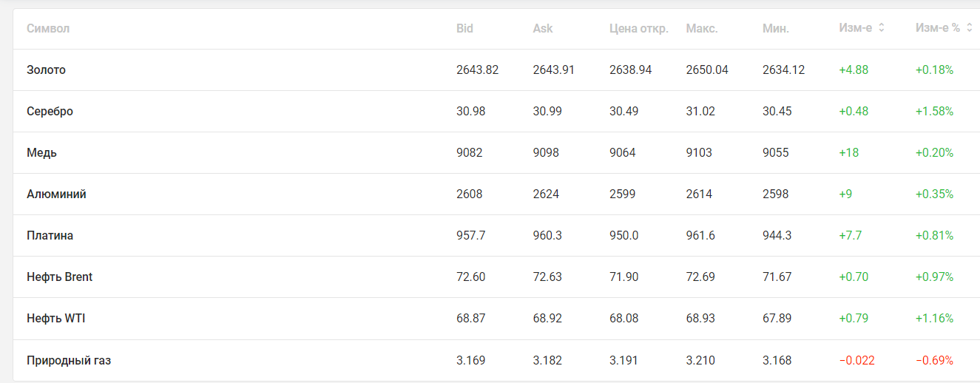Click the red −0.69% change value
Viewport: 980px width, 383px height.
[934, 361]
